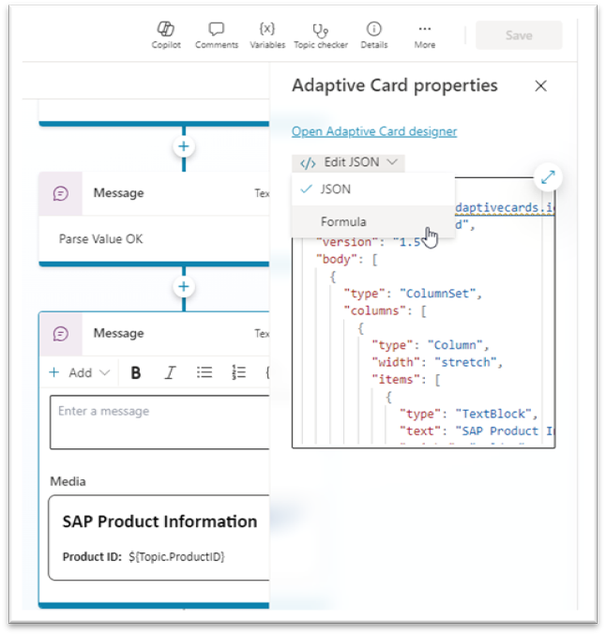Click the "version" line in JSON editor
606x635 pixels.
pyautogui.click(x=369, y=242)
